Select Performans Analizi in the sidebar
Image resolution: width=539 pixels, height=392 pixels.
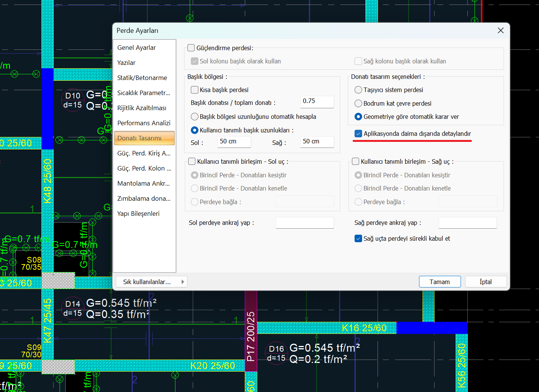pyautogui.click(x=144, y=123)
